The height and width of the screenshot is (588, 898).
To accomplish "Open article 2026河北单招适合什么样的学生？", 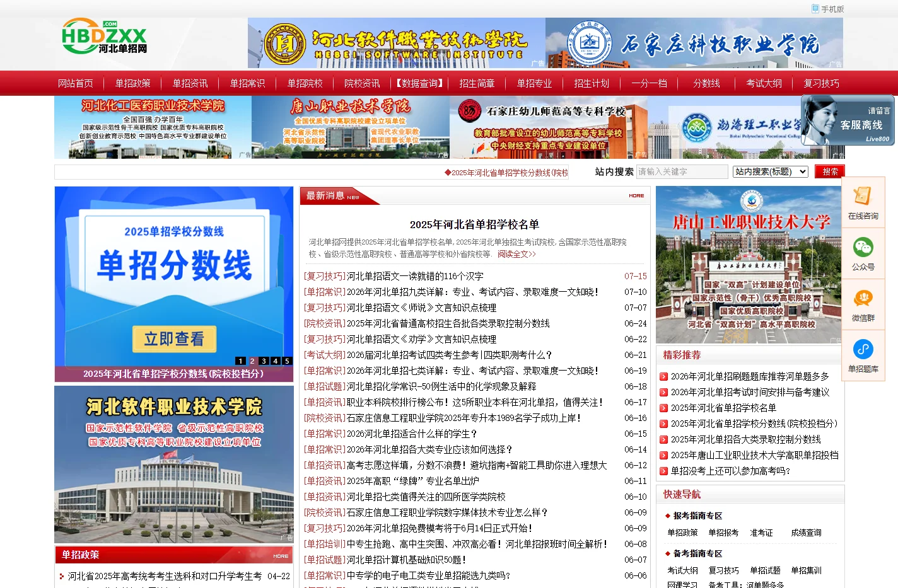I will (412, 434).
